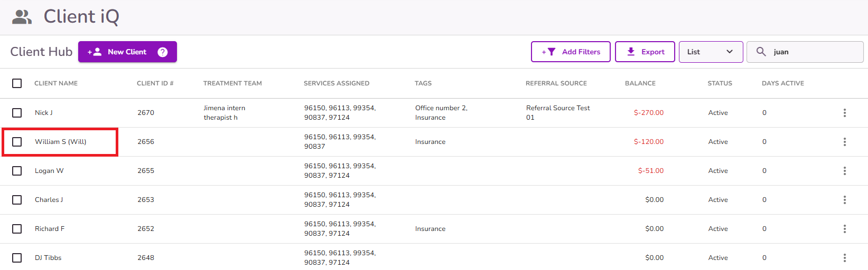Image resolution: width=868 pixels, height=270 pixels.
Task: Click client ID 2655
Action: [x=146, y=171]
